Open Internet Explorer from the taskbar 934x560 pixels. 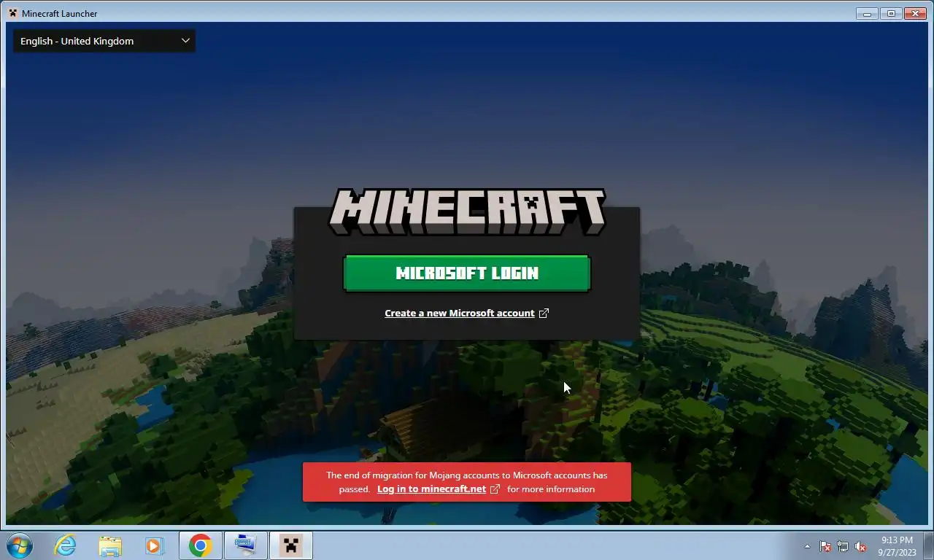coord(66,545)
